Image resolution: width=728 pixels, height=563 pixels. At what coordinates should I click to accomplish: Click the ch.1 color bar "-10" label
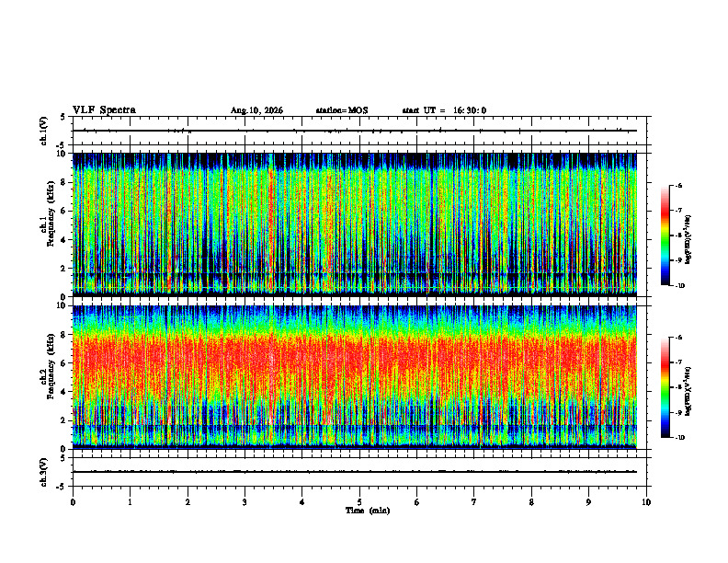[679, 286]
